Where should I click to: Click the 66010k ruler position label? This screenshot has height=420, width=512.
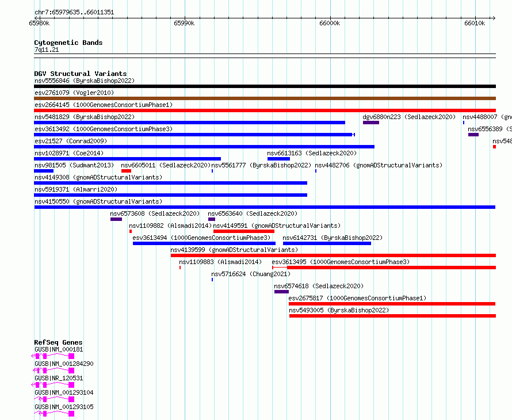[475, 23]
